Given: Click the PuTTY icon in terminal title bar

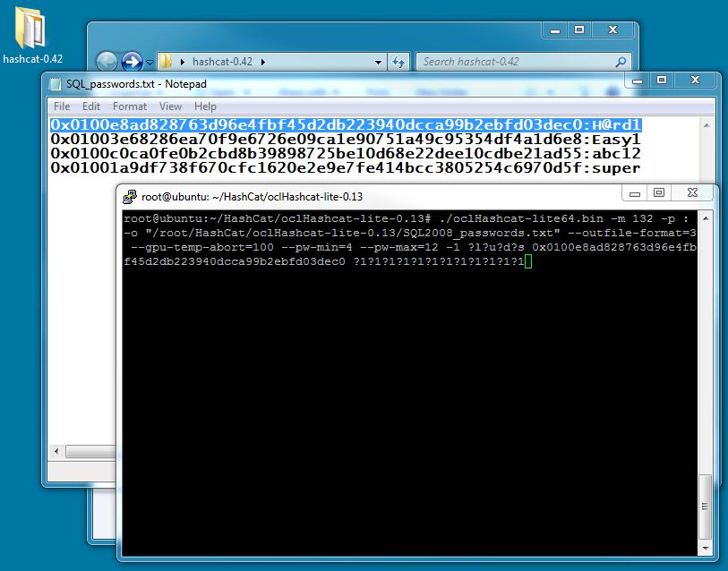Looking at the screenshot, I should 130,197.
